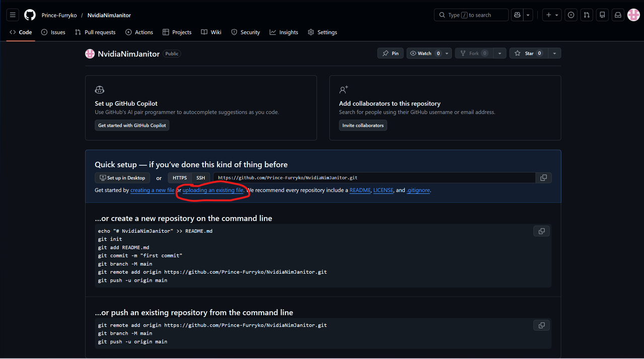Open the Security tab

(x=246, y=32)
